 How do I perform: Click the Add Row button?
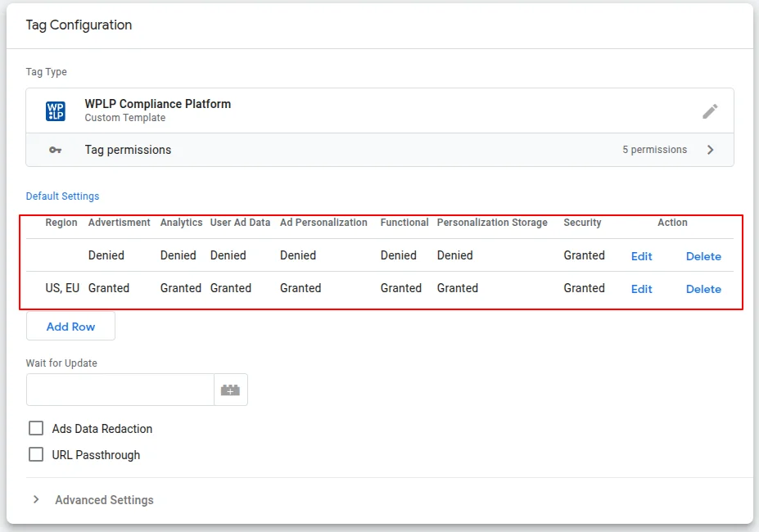coord(70,326)
